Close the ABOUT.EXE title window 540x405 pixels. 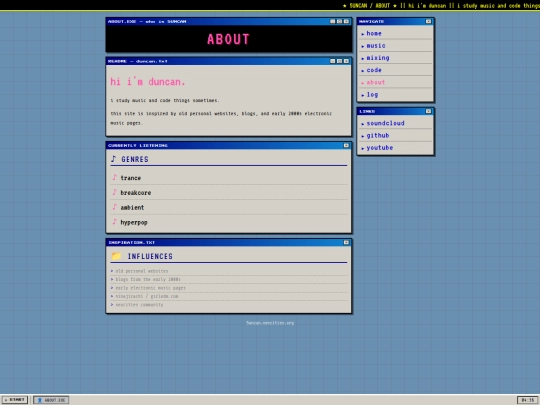[346, 21]
